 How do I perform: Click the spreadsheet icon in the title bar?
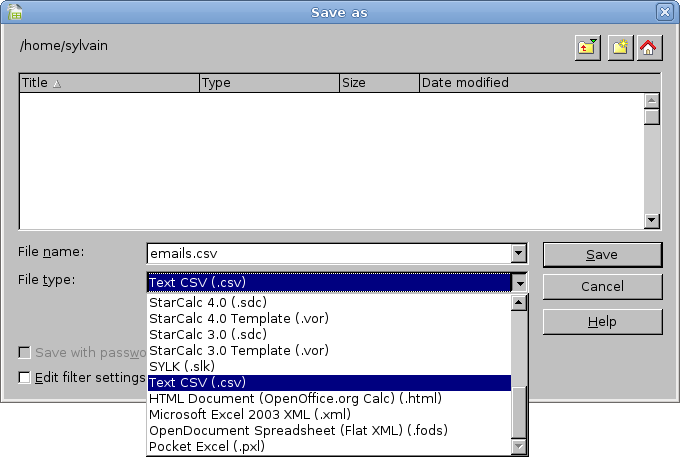(12, 12)
